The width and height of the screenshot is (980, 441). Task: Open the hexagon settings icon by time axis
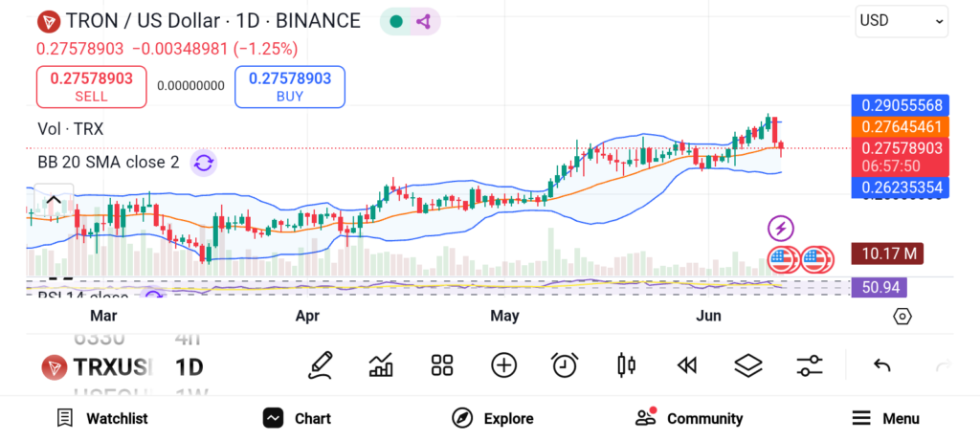point(902,316)
